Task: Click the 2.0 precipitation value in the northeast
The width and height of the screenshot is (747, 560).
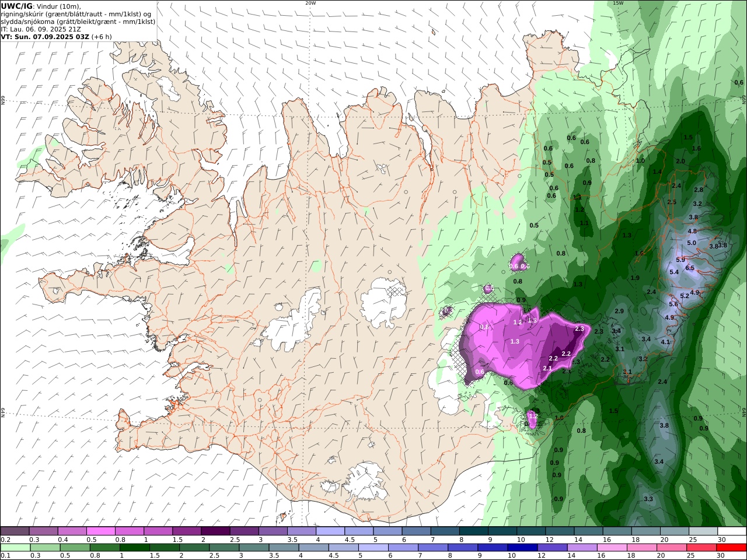Action: [680, 161]
